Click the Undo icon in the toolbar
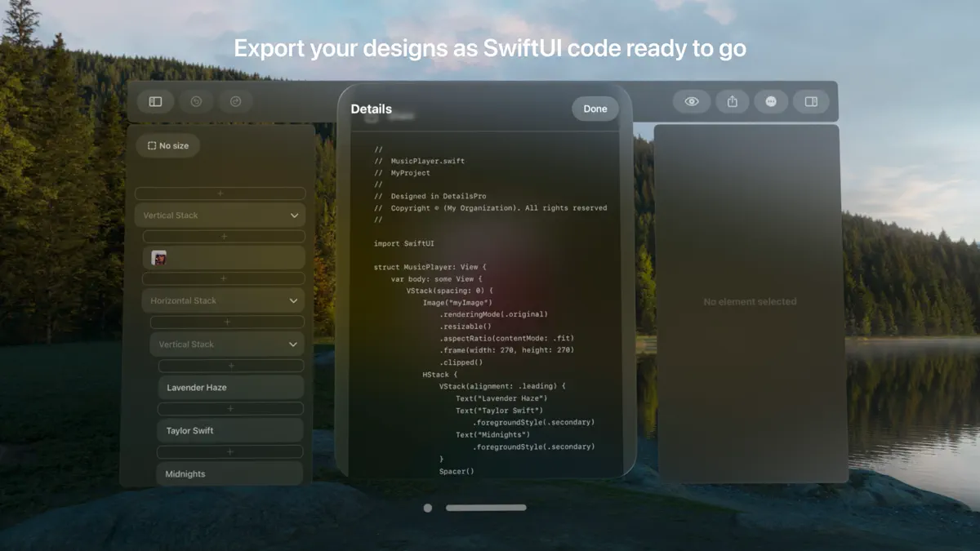The image size is (980, 551). 195,101
